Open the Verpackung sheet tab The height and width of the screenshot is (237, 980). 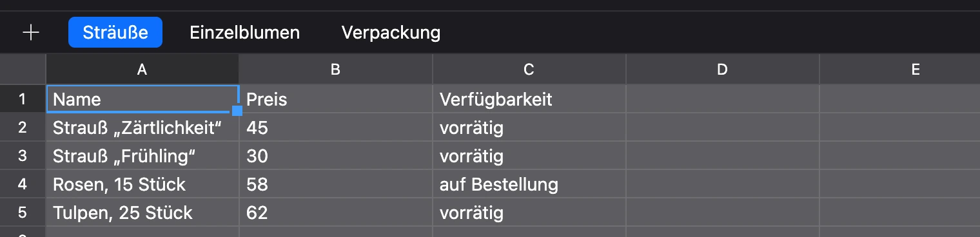pyautogui.click(x=391, y=32)
